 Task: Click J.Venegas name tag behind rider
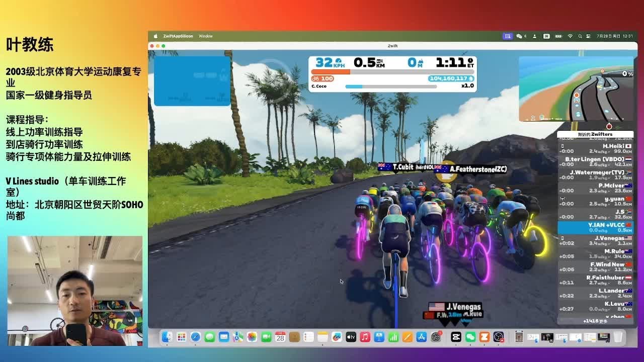455,307
